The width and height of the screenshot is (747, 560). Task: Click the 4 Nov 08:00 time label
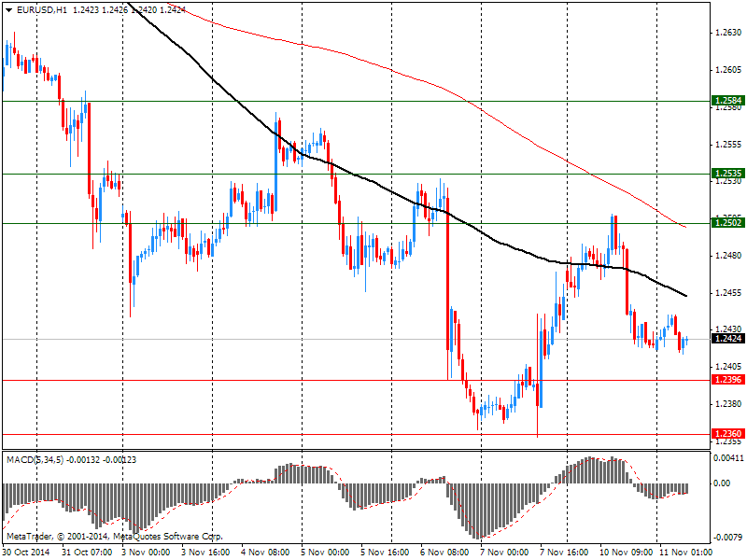265,553
